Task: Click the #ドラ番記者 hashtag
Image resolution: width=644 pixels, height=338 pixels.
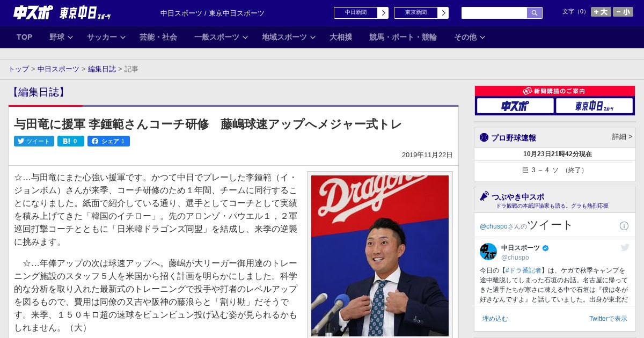Action: click(x=524, y=270)
